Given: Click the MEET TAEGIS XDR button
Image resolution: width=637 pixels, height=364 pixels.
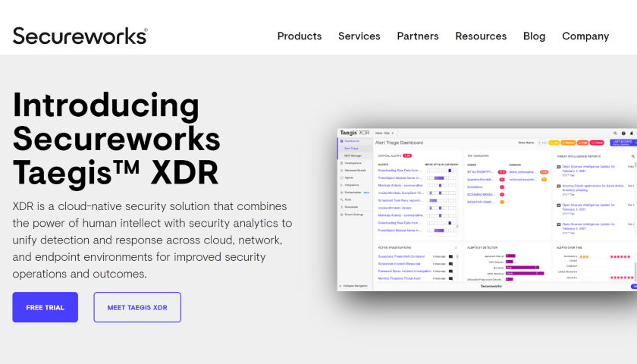Looking at the screenshot, I should [x=137, y=307].
